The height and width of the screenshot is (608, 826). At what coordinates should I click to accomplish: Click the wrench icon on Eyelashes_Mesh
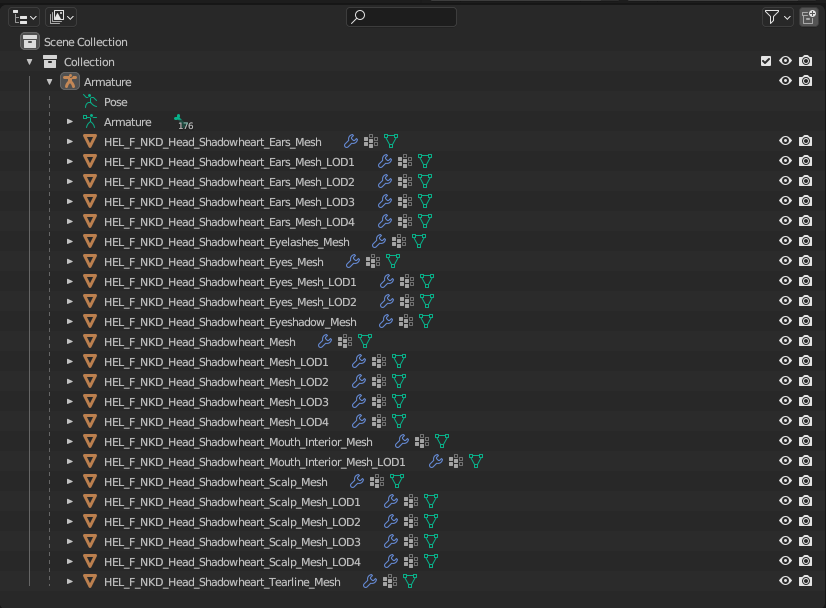pos(379,241)
